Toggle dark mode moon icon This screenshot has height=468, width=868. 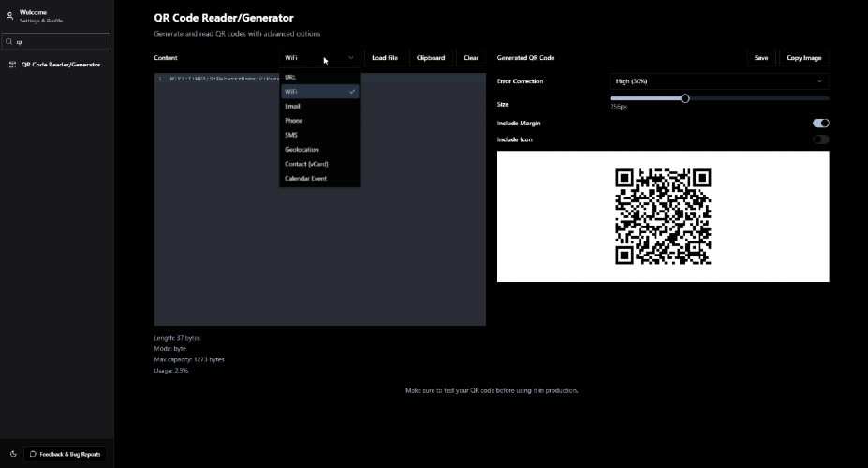tap(13, 454)
